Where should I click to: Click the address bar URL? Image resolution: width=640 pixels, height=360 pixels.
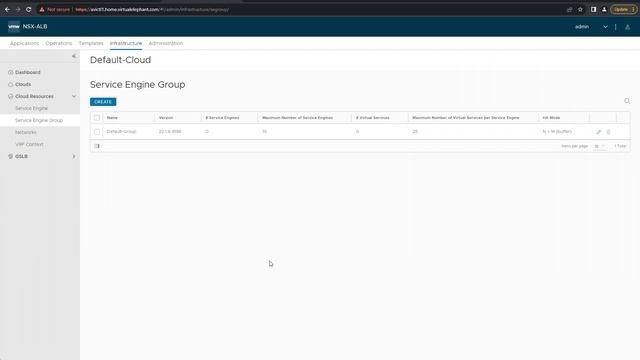(152, 9)
